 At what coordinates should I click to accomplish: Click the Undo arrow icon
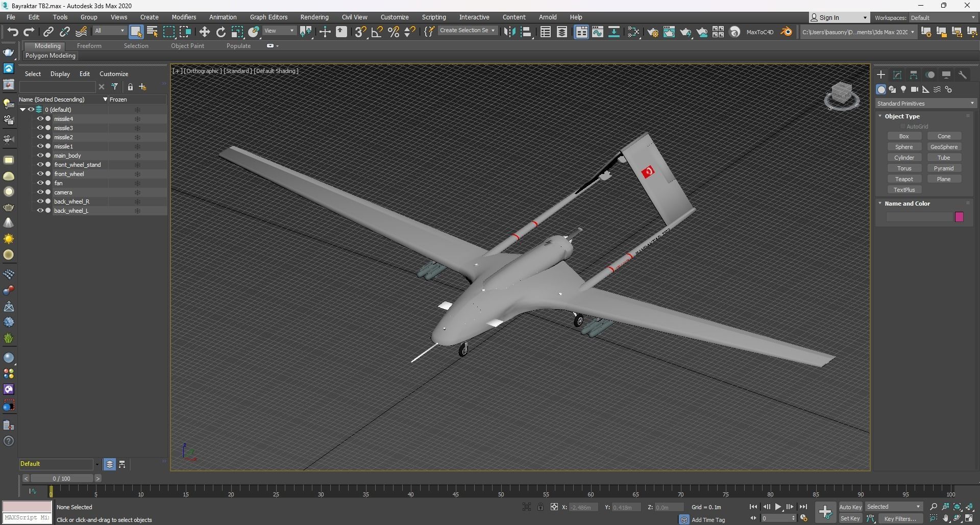tap(13, 32)
